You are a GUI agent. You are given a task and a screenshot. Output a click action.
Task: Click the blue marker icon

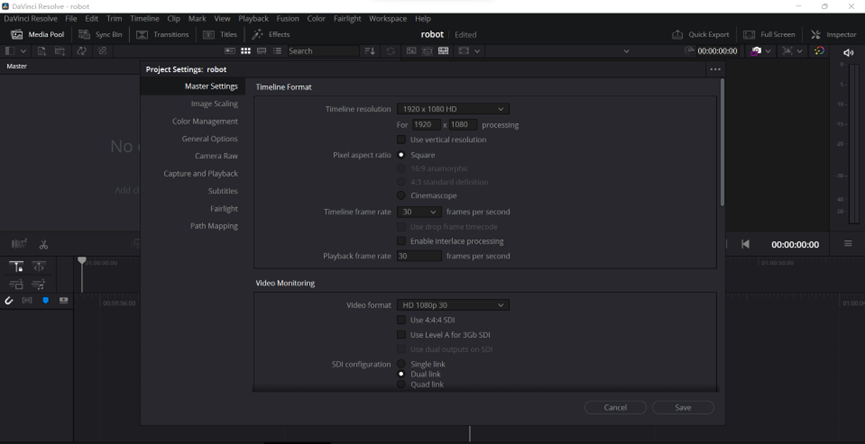(45, 301)
